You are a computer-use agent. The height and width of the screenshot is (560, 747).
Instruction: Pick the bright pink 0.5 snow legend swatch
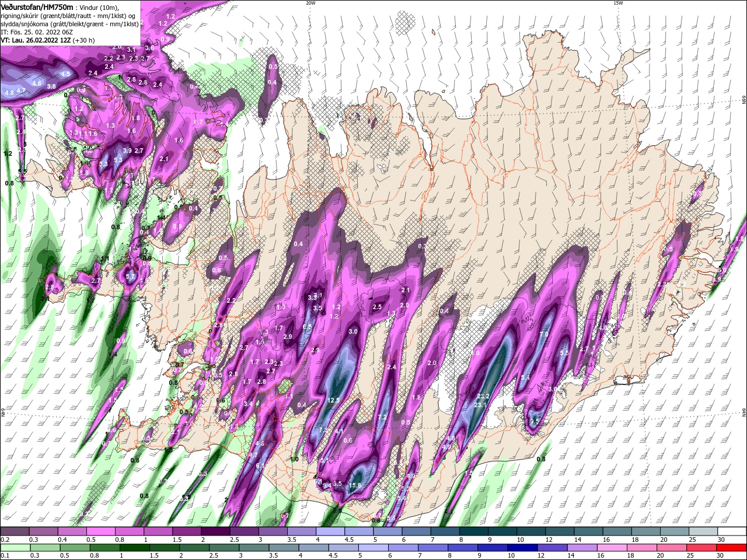(100, 531)
